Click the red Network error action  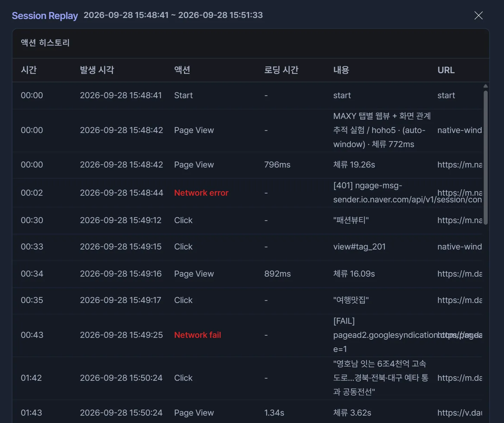[x=201, y=193]
